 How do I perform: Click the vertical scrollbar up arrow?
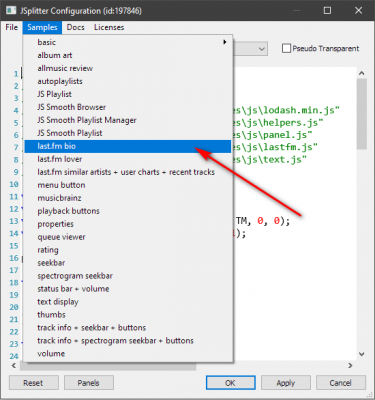point(362,73)
